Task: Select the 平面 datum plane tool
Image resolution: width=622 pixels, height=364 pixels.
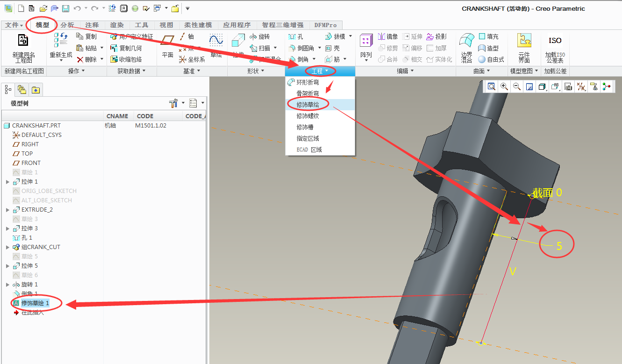Action: click(167, 47)
